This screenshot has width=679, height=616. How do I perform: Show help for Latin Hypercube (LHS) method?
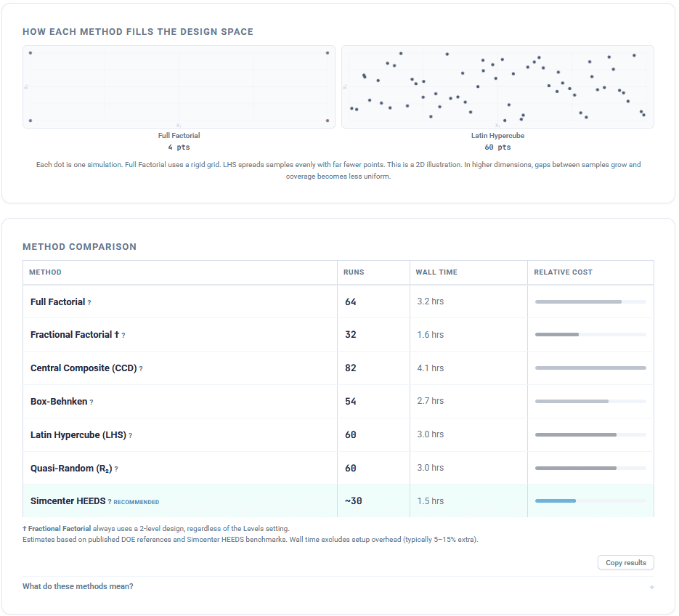(130, 436)
